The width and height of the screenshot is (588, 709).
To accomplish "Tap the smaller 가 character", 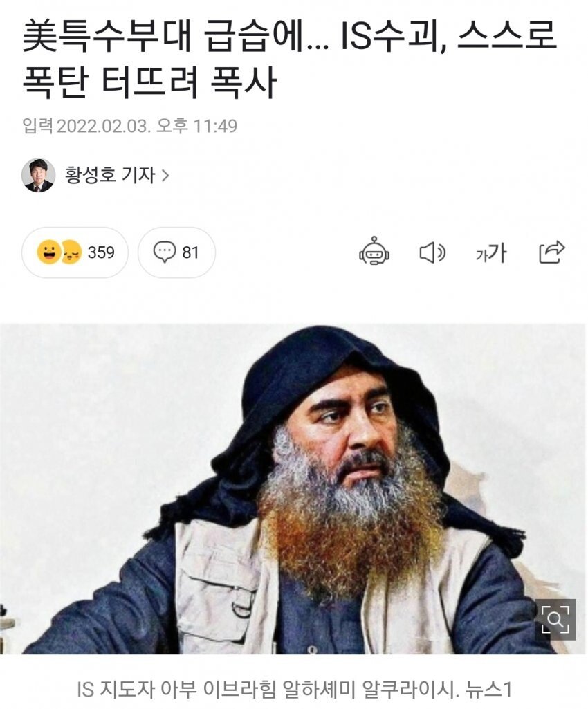I will pos(481,255).
